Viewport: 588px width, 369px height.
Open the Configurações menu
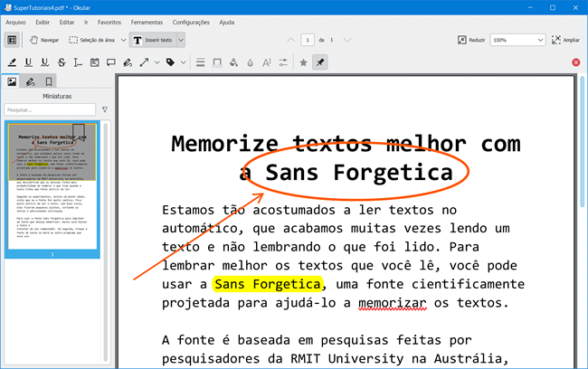tap(191, 23)
